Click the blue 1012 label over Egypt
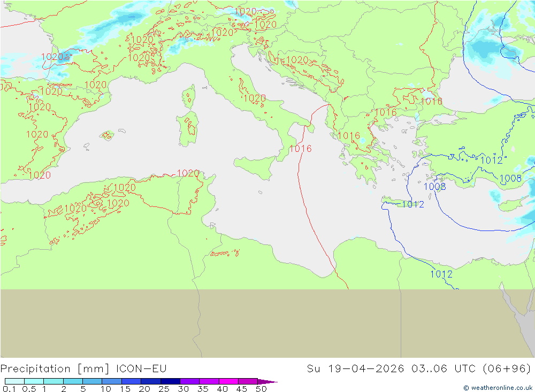Screen dimensions: 535x392 point(441,274)
